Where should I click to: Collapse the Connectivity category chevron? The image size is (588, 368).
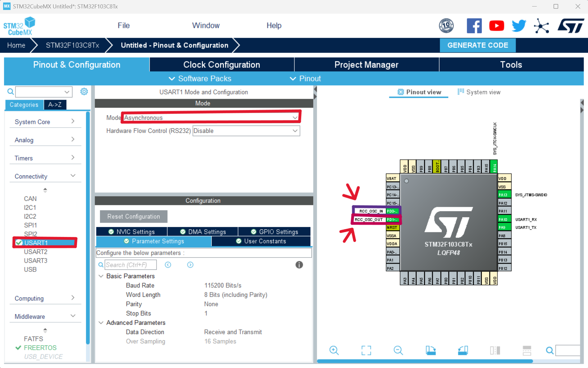(73, 175)
